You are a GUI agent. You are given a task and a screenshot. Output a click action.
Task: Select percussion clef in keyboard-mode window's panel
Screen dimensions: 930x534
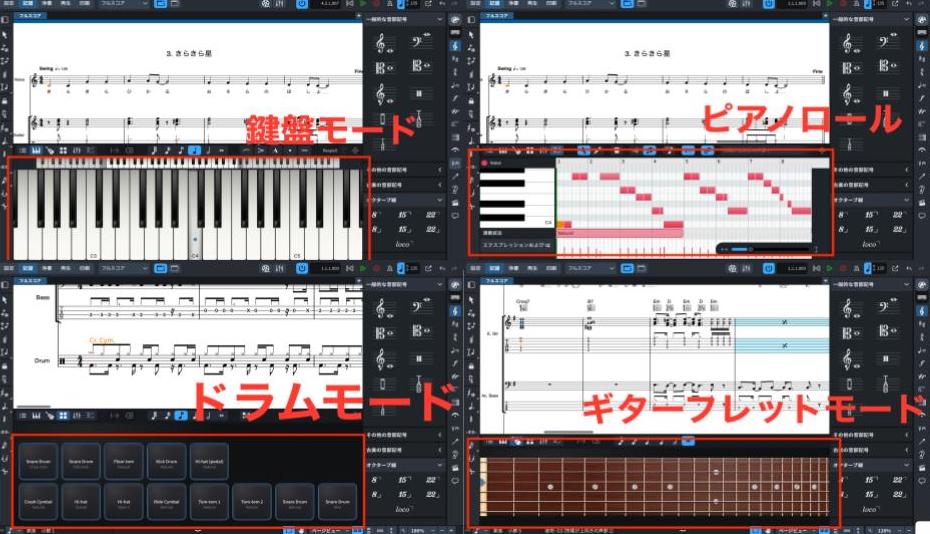click(419, 94)
